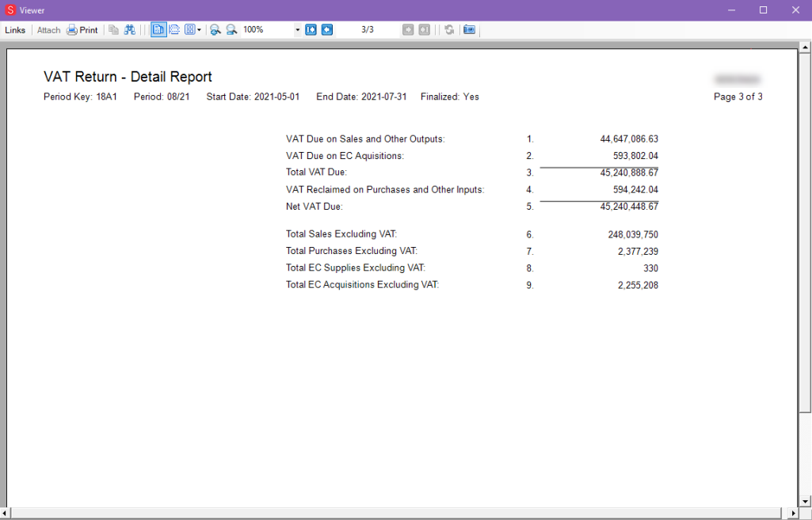Toggle single page view mode
812x520 pixels.
click(x=158, y=30)
